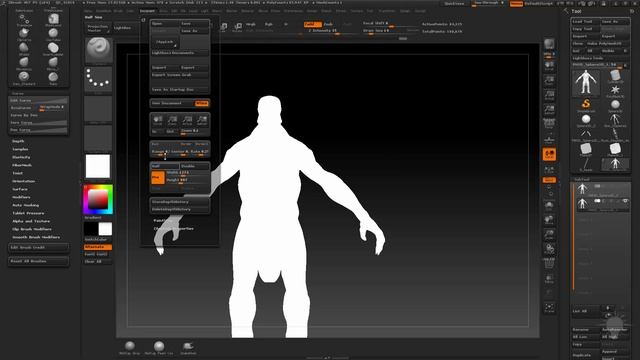Click the Move icon on right shelf
Image resolution: width=640 pixels, height=360 pixels.
(549, 220)
